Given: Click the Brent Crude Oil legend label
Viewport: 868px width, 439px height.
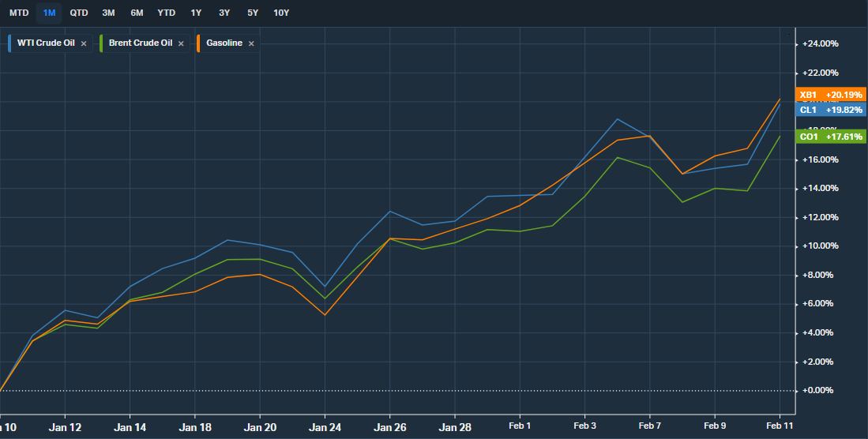Looking at the screenshot, I should coord(140,43).
